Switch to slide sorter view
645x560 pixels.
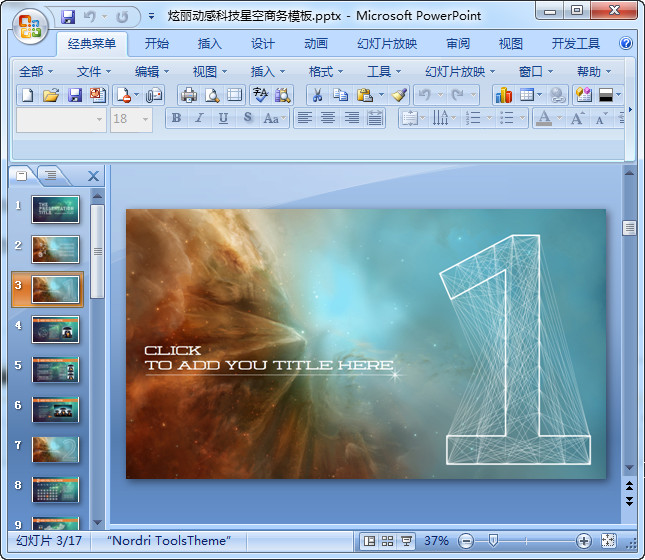pos(387,541)
